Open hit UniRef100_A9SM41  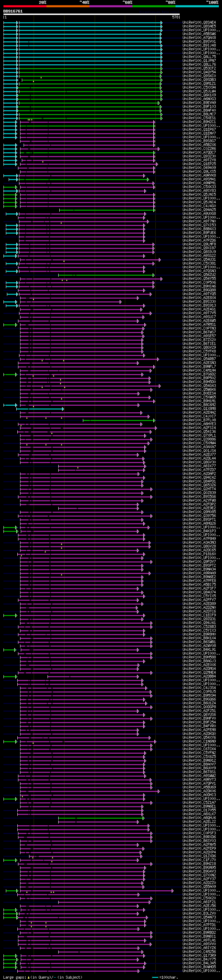(x=199, y=179)
